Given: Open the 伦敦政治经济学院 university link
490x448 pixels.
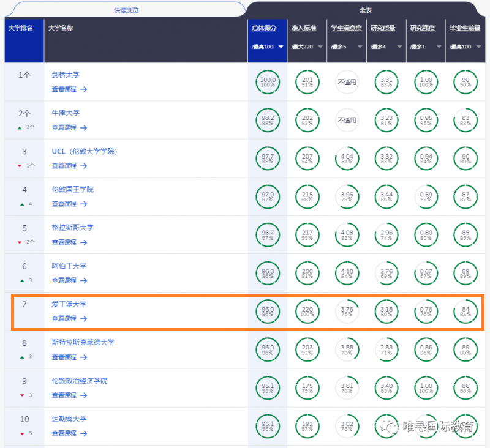Looking at the screenshot, I should (80, 381).
